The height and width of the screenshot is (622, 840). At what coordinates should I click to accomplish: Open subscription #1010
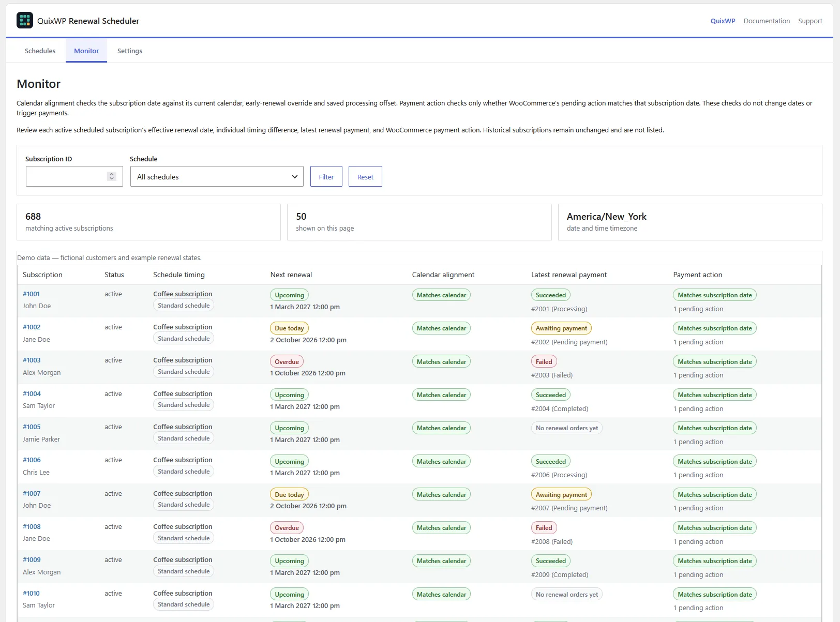point(31,594)
